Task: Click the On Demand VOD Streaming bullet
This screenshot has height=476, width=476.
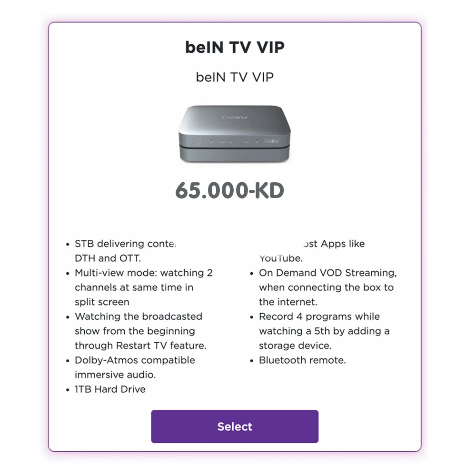Action: (328, 273)
